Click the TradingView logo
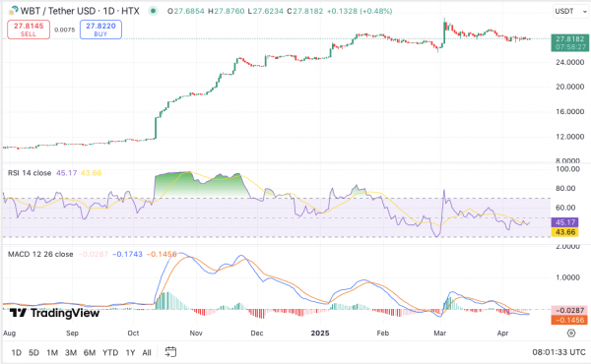 click(54, 313)
